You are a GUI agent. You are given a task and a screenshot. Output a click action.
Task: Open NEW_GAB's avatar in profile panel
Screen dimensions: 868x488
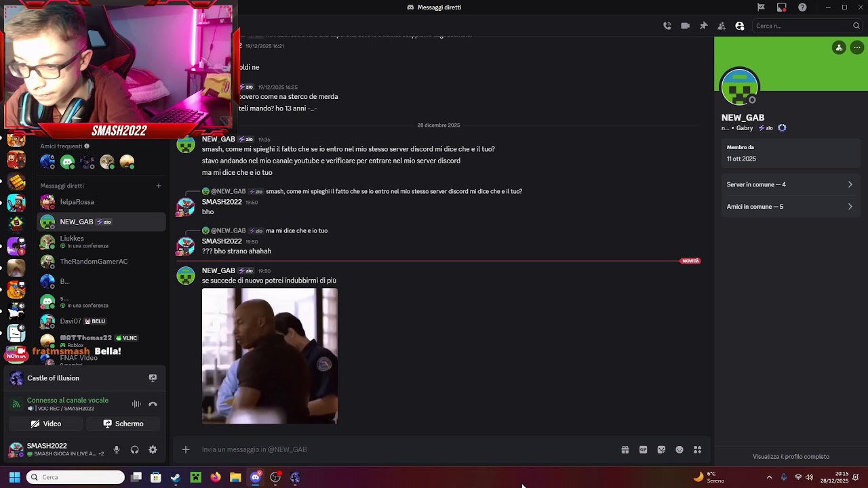(740, 87)
